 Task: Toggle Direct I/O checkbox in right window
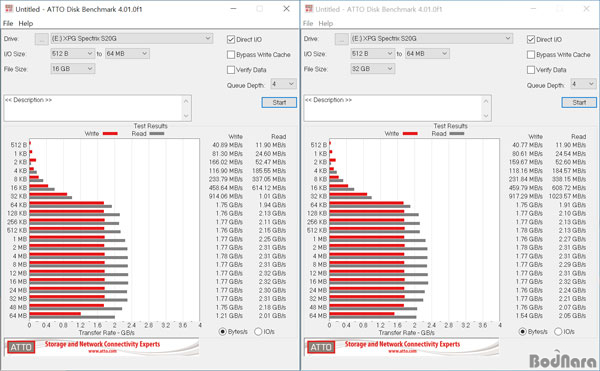pyautogui.click(x=531, y=39)
